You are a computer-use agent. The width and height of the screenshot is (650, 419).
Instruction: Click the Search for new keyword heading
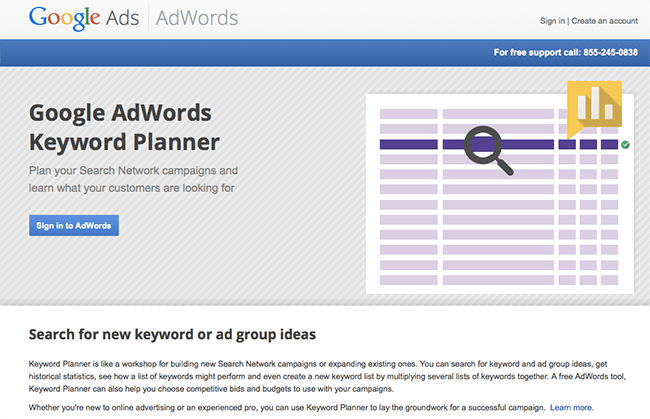tap(172, 334)
